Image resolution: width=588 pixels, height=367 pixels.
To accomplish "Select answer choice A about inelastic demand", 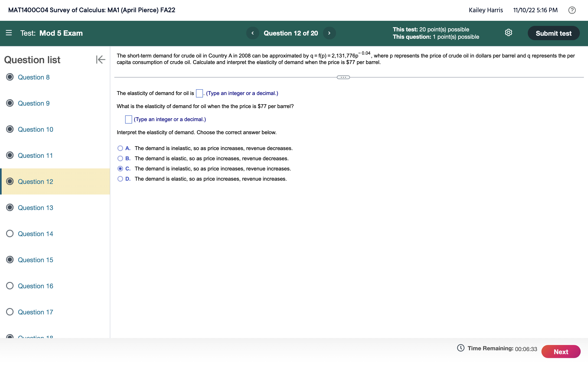I will click(x=120, y=148).
